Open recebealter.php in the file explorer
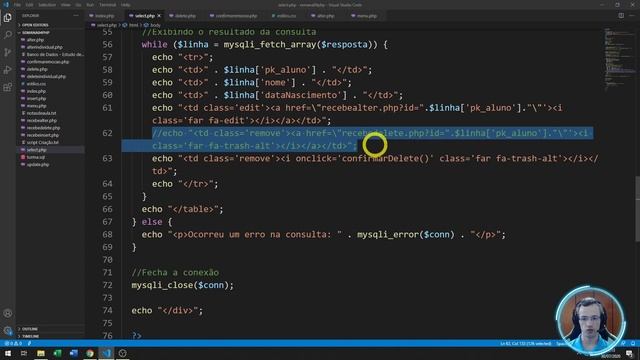 tap(41, 121)
